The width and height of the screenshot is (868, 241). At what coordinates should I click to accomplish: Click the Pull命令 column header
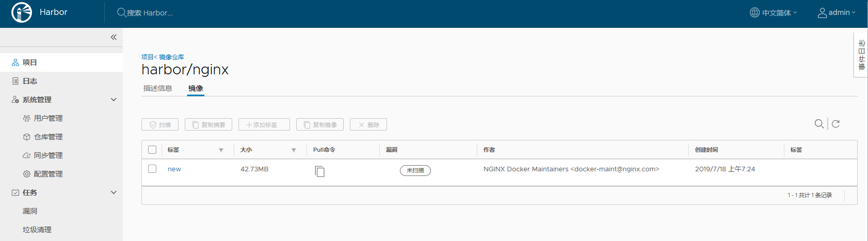tap(324, 150)
